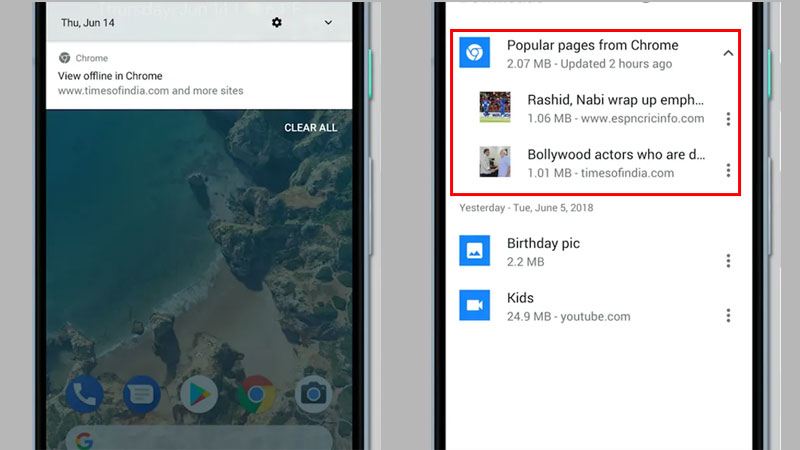
Task: Open options menu for the Rashid article
Action: coord(728,119)
